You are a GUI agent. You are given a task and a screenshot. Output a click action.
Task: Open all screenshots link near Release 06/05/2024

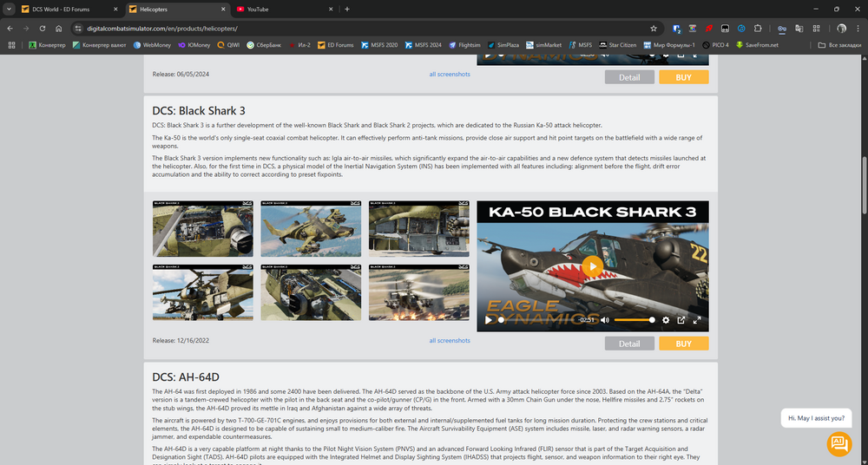point(450,75)
